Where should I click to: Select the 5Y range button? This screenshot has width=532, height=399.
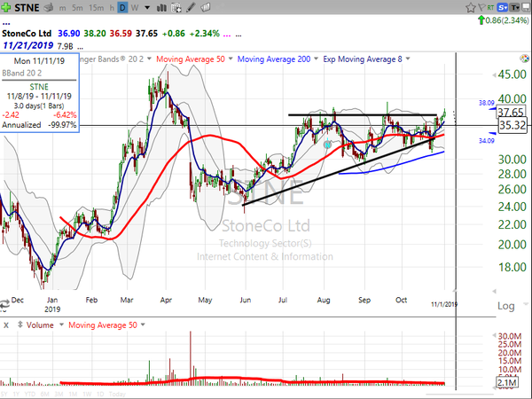coord(5,395)
